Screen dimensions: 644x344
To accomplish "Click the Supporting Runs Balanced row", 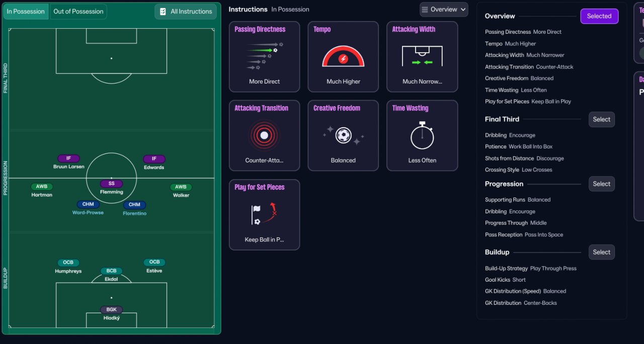I will 518,200.
